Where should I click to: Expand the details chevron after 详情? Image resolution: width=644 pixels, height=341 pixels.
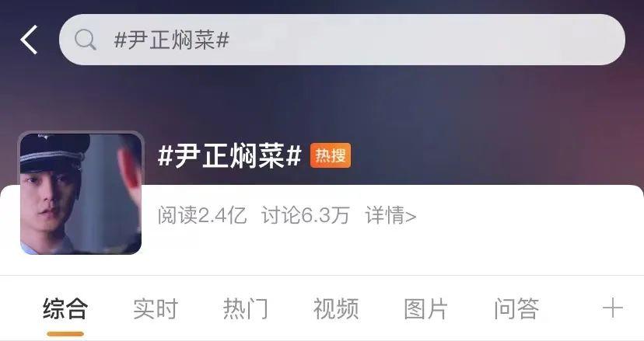pyautogui.click(x=411, y=216)
